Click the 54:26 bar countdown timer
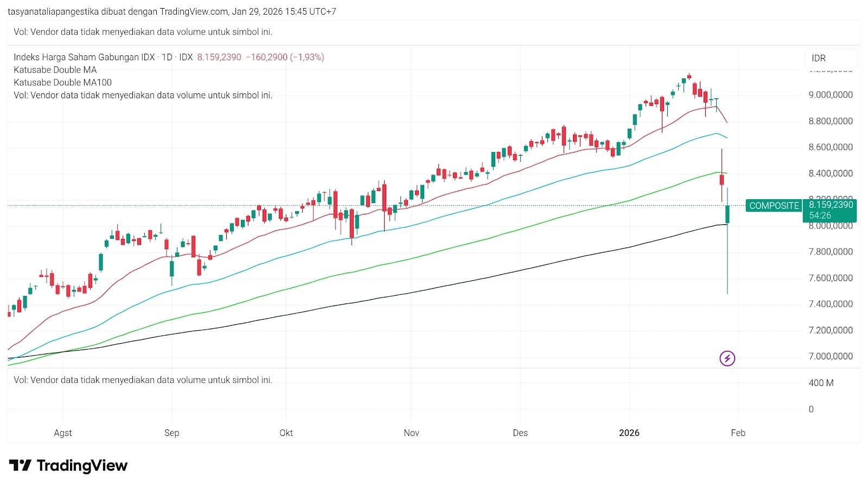This screenshot has width=868, height=488. [x=820, y=216]
